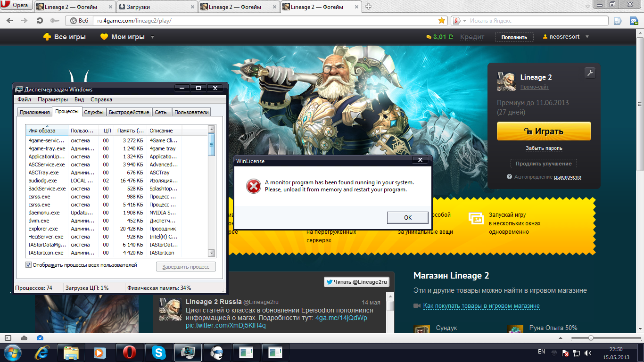Open the notes panel icon in Opera toolbar
Image resolution: width=644 pixels, height=362 pixels.
pos(618,21)
